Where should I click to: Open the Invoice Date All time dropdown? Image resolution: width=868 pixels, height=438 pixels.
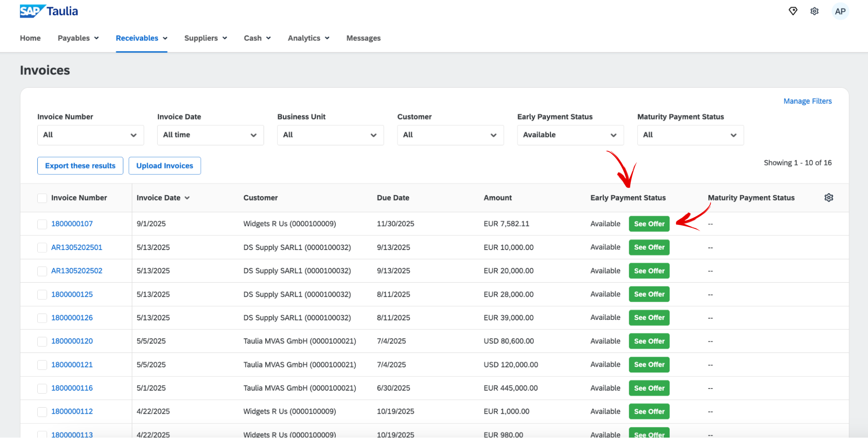[x=210, y=135]
